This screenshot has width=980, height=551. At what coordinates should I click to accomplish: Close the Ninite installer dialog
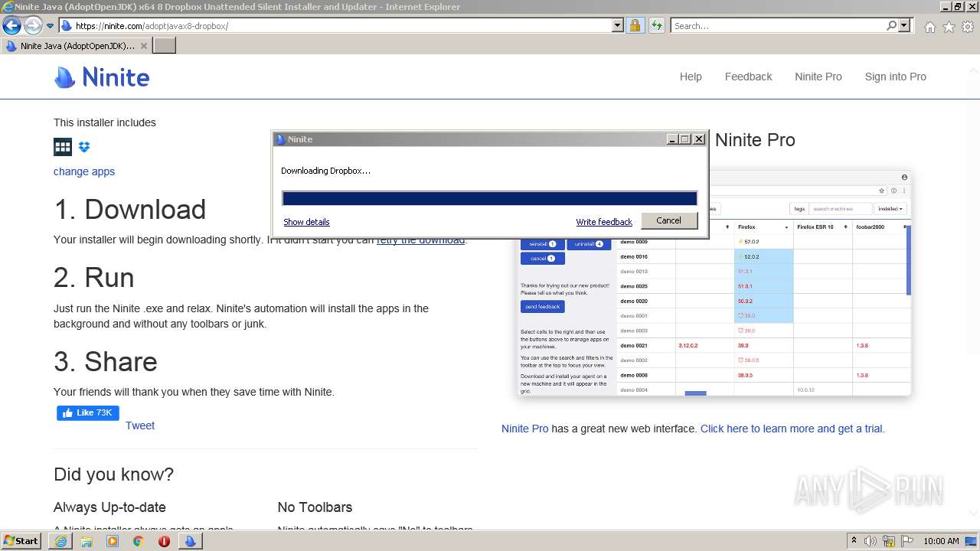pos(698,139)
